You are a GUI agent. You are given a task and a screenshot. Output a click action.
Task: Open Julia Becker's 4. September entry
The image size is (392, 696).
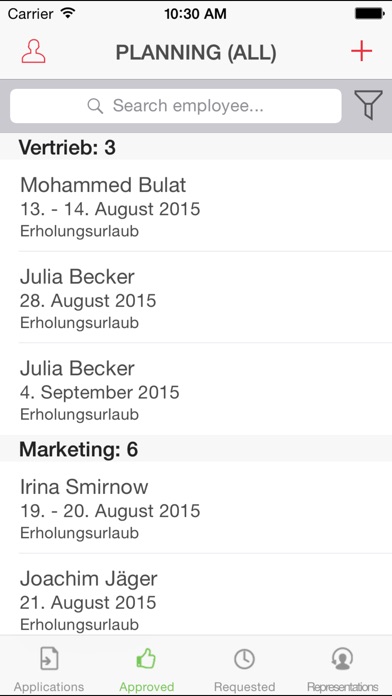coord(196,389)
